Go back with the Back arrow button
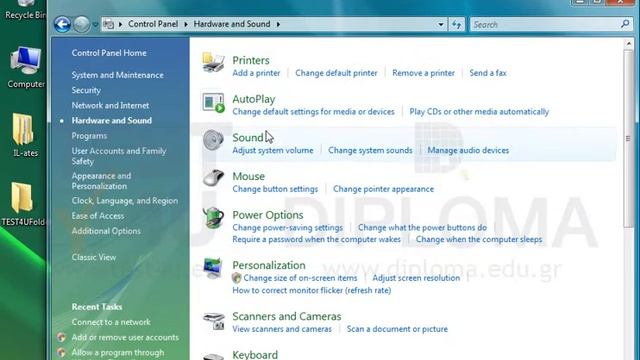 click(62, 24)
